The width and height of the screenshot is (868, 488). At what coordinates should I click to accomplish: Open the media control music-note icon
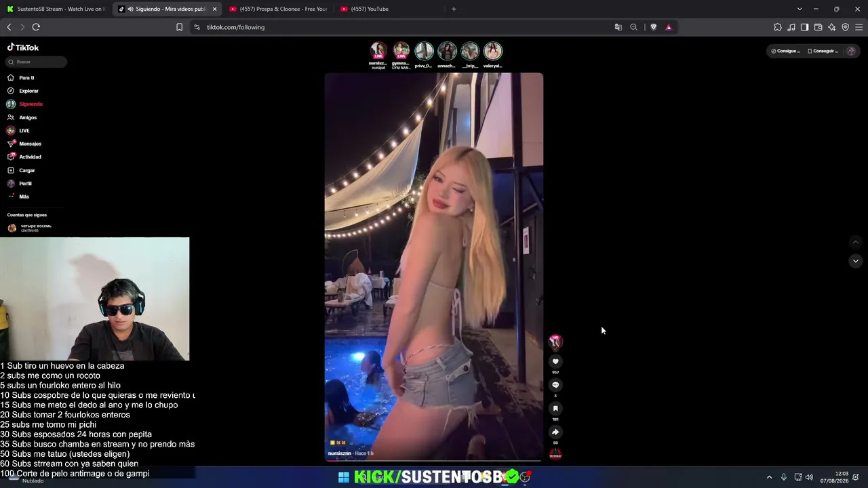[x=791, y=27]
